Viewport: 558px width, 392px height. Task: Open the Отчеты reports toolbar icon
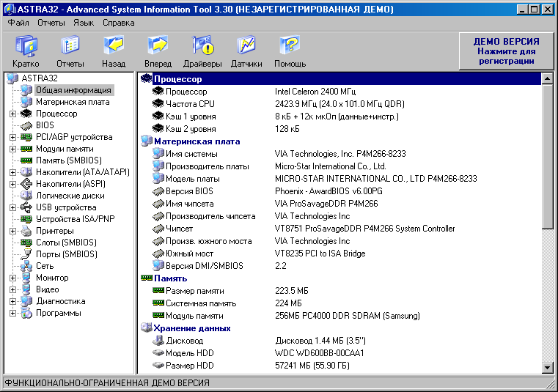point(70,46)
